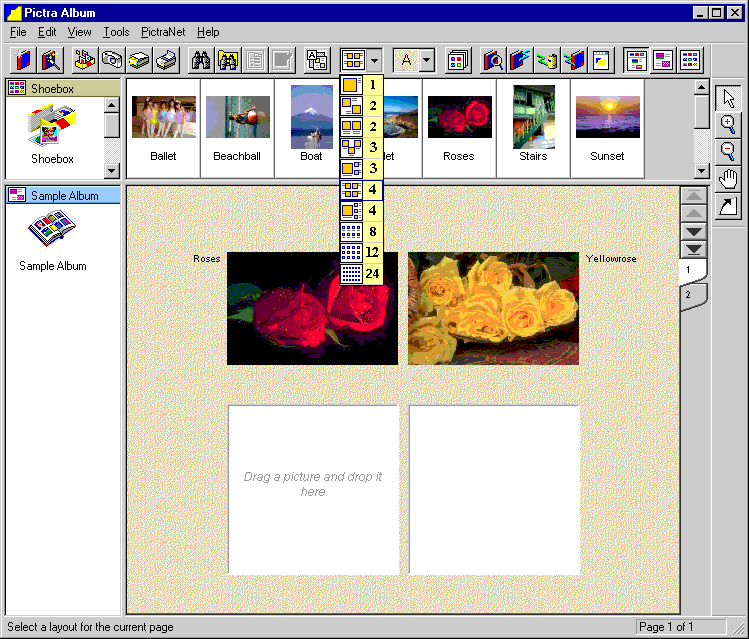Click the green arrows to cylinder icon
The image size is (749, 639).
tap(547, 60)
